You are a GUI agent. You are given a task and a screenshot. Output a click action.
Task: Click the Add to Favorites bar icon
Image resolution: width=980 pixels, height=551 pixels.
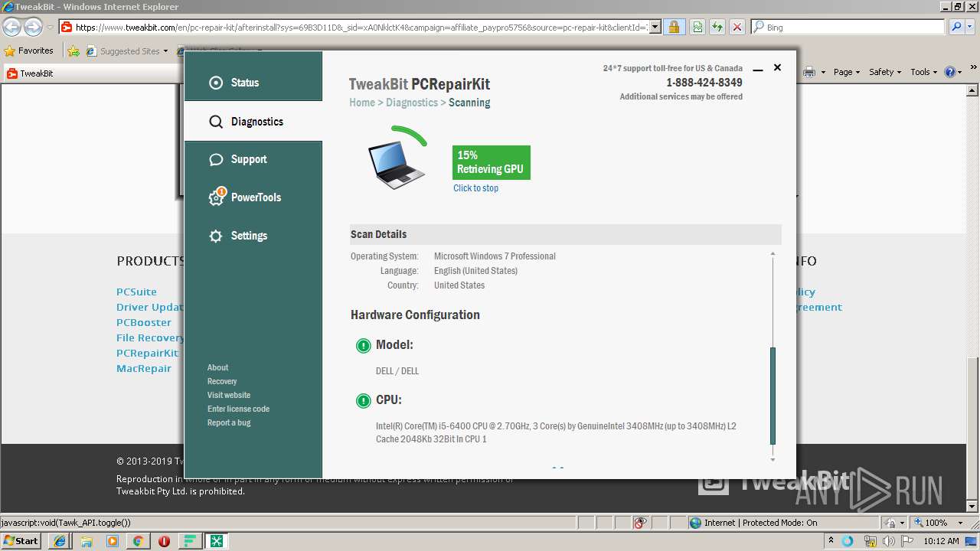coord(73,51)
